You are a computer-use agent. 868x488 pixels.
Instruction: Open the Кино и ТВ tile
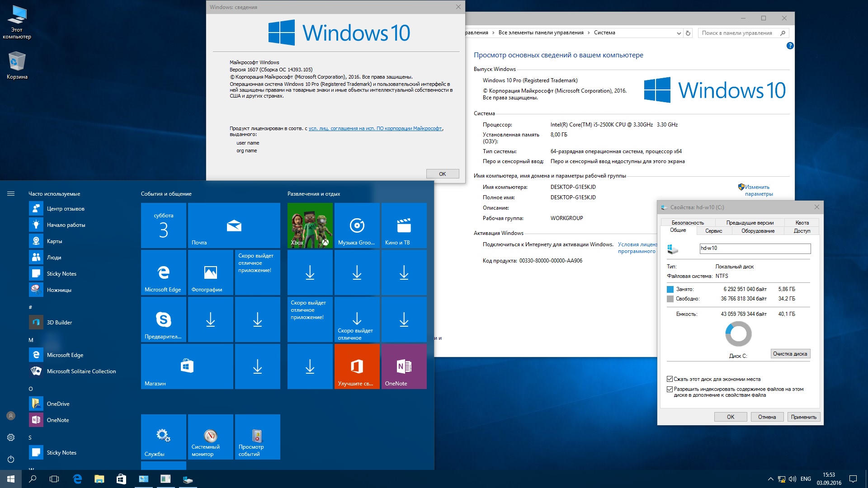tap(404, 225)
